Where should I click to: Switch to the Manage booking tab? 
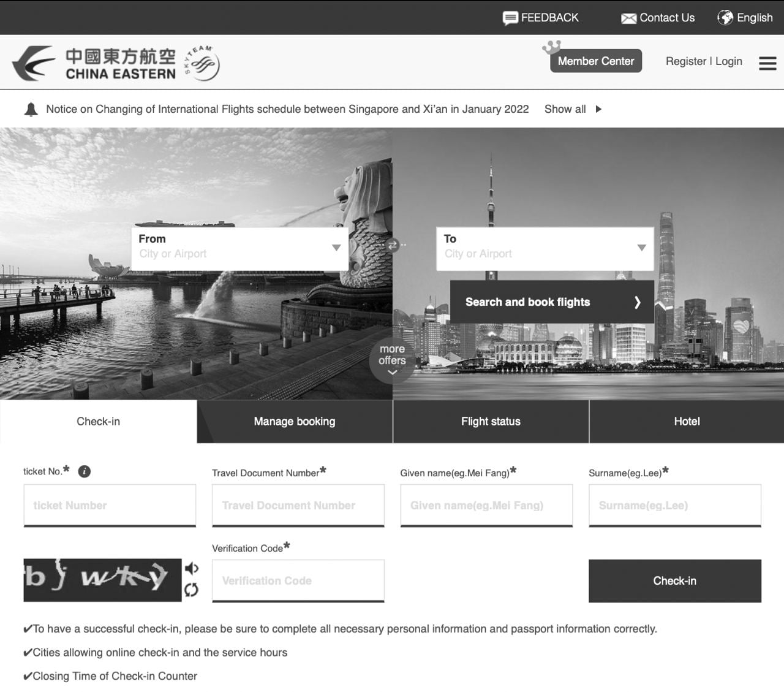tap(295, 422)
